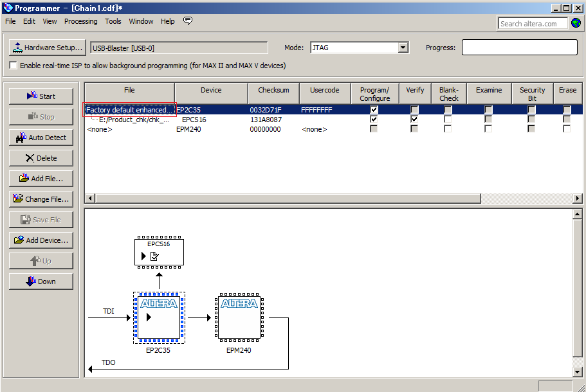Click the Change File button

pyautogui.click(x=41, y=199)
